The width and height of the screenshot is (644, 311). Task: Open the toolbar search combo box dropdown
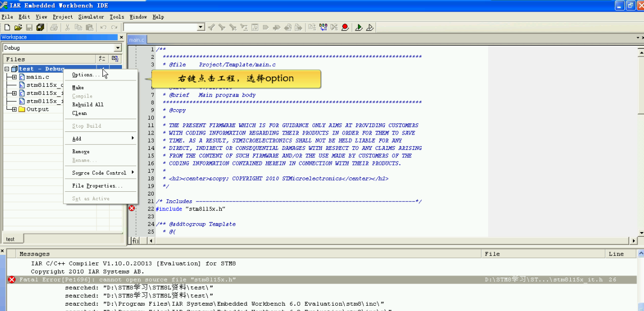[201, 27]
